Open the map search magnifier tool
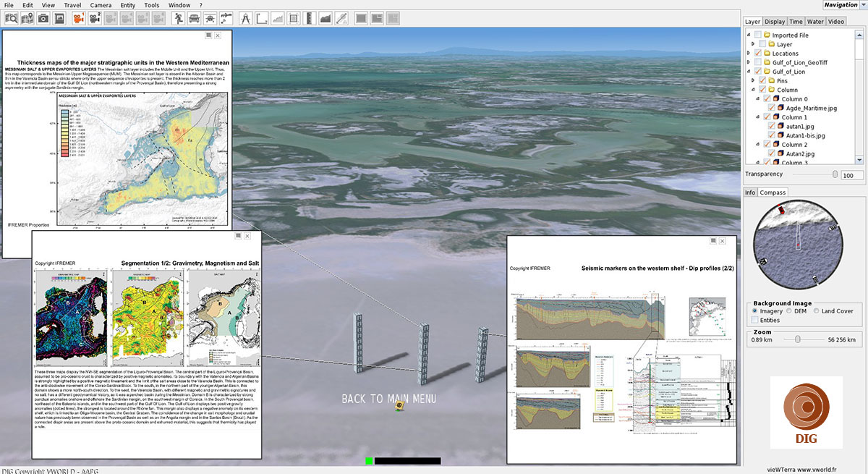Viewport: 868px width, 474px height. [10, 18]
